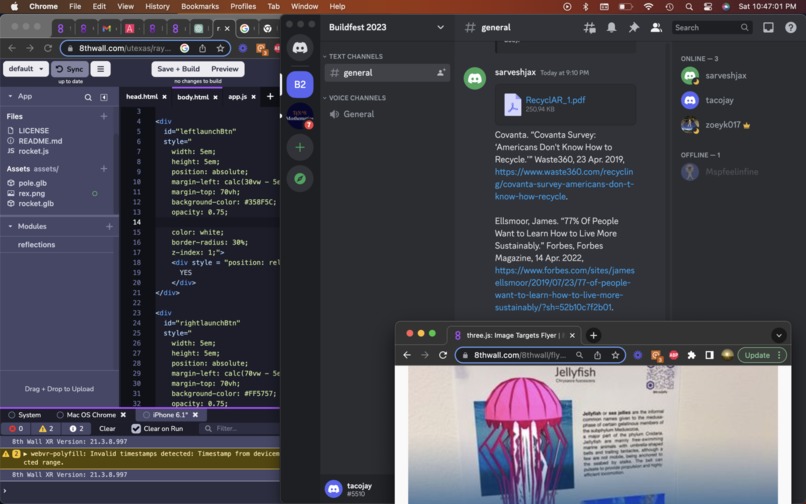Add new asset with Assets plus icon
Image resolution: width=806 pixels, height=504 pixels.
(x=104, y=169)
